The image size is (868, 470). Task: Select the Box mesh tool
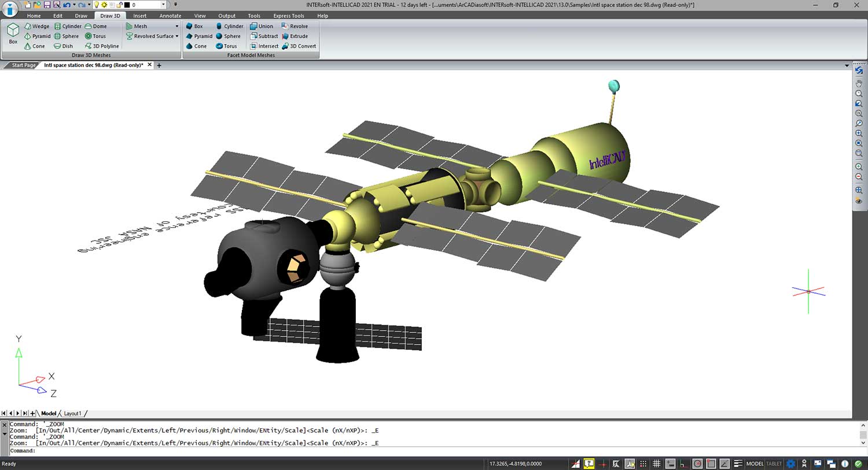pos(13,34)
